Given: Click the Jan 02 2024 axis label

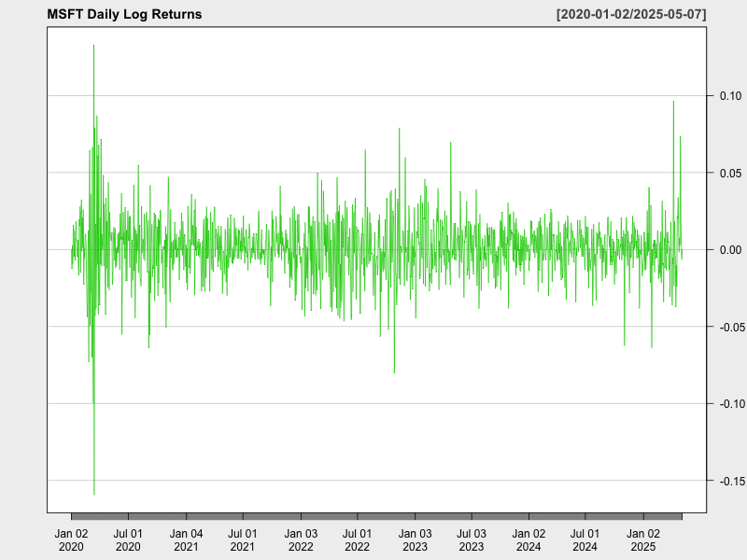Looking at the screenshot, I should pyautogui.click(x=529, y=540).
